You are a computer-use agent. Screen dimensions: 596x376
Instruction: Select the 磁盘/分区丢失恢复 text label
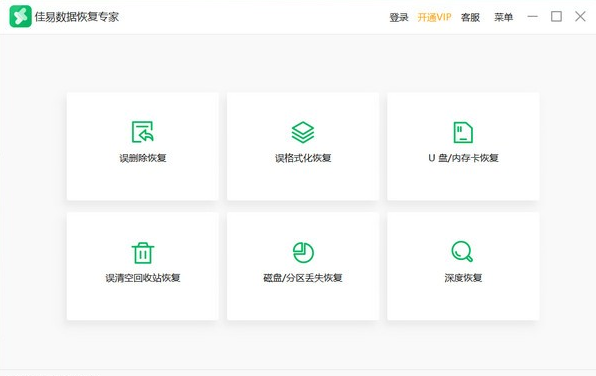(303, 278)
